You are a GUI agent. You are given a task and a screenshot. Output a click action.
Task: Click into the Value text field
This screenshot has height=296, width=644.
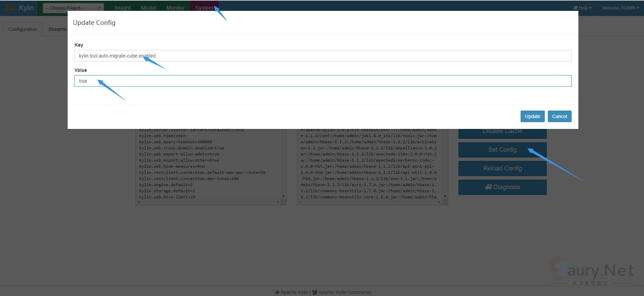tap(323, 81)
